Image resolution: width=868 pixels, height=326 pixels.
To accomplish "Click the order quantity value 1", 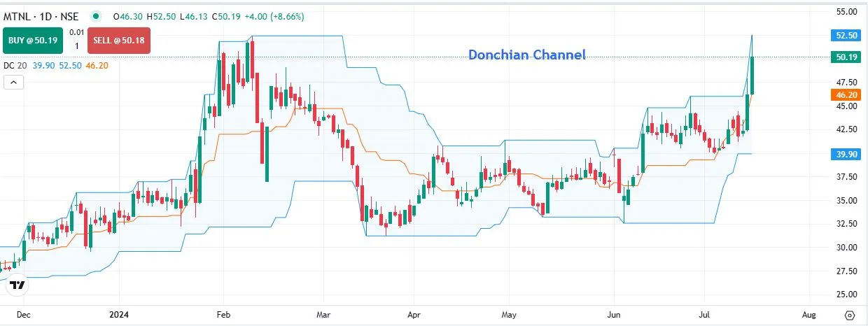I will (x=76, y=46).
